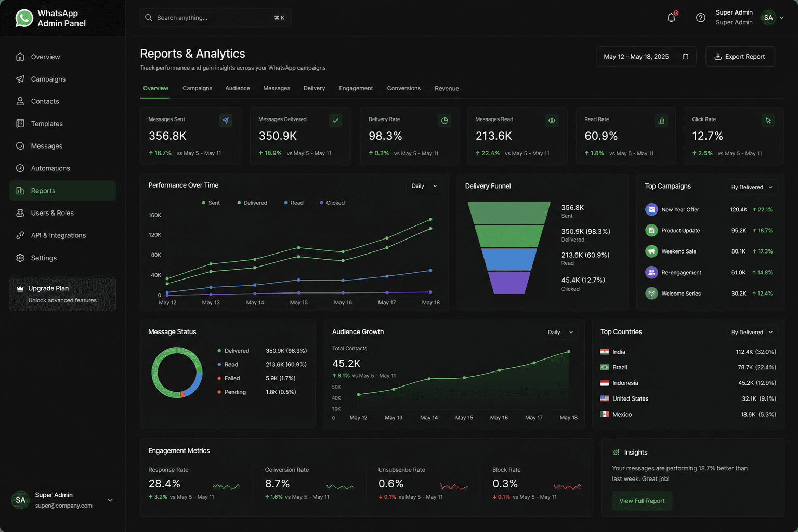Viewport: 798px width, 532px height.
Task: Click the New Year Offer campaign icon
Action: tap(651, 209)
